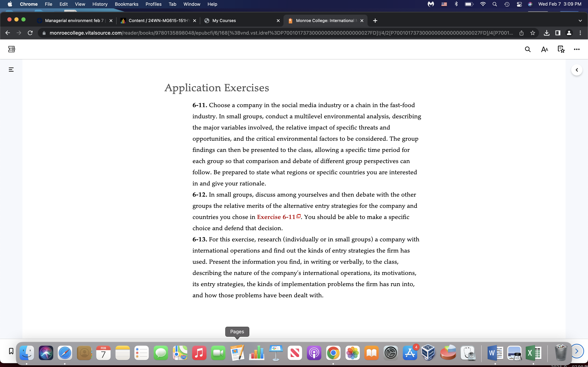Reload the page with the refresh button
Screen dimensions: 588x367
click(30, 33)
